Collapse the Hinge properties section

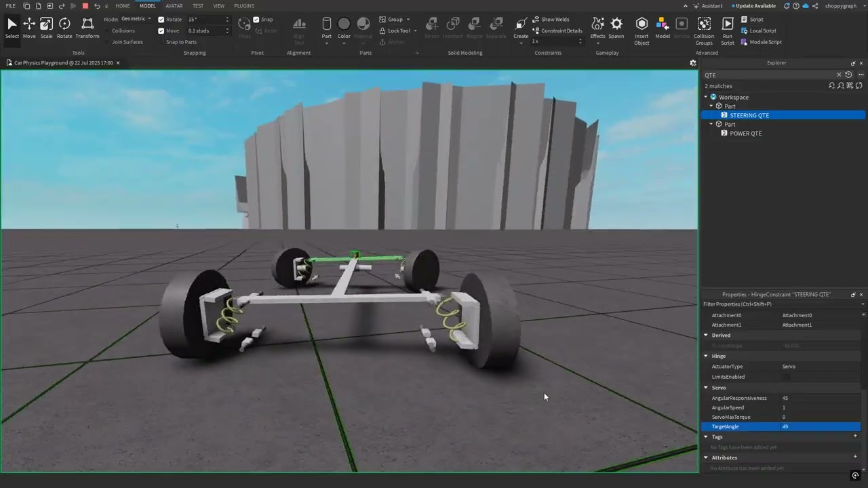(x=706, y=356)
